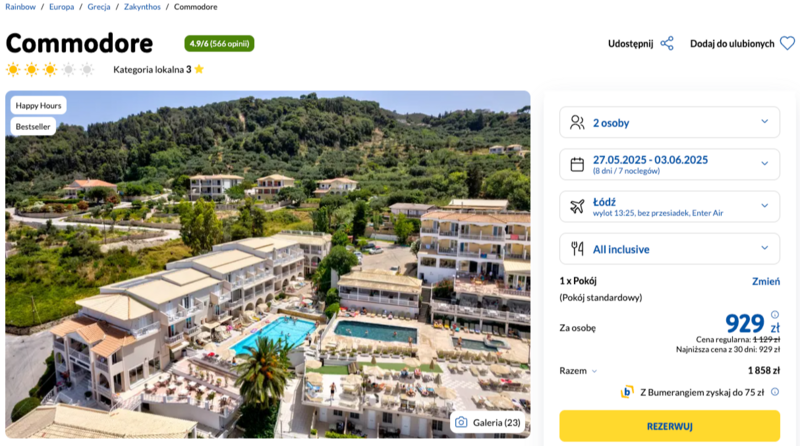
Task: Click Zmień to change the room
Action: pyautogui.click(x=766, y=281)
